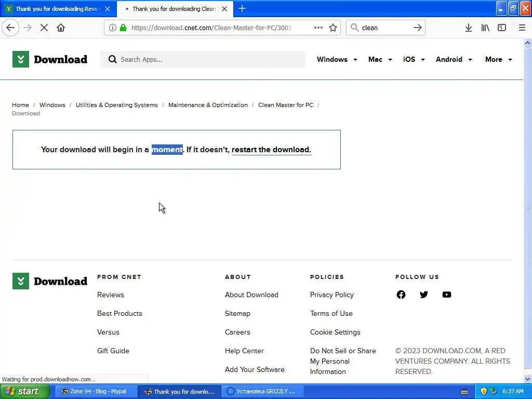The height and width of the screenshot is (399, 532).
Task: Open the Library bookshelf icon
Action: tap(485, 28)
